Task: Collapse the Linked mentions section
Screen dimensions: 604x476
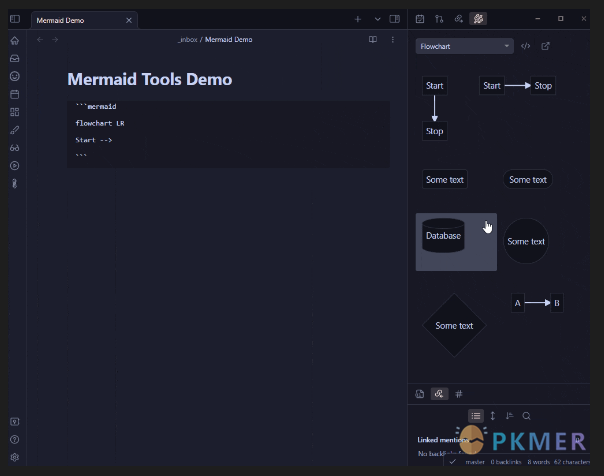Action: 443,440
